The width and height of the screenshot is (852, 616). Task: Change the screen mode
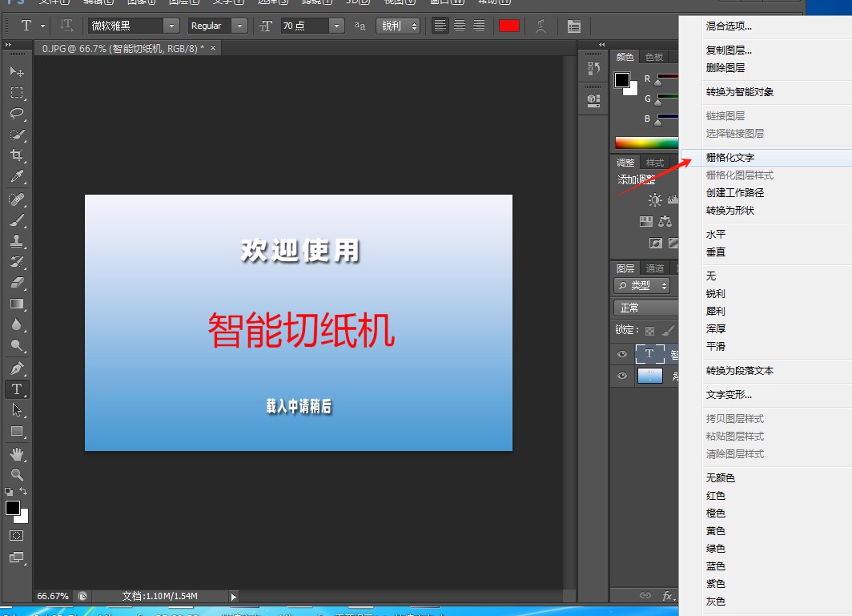[17, 558]
